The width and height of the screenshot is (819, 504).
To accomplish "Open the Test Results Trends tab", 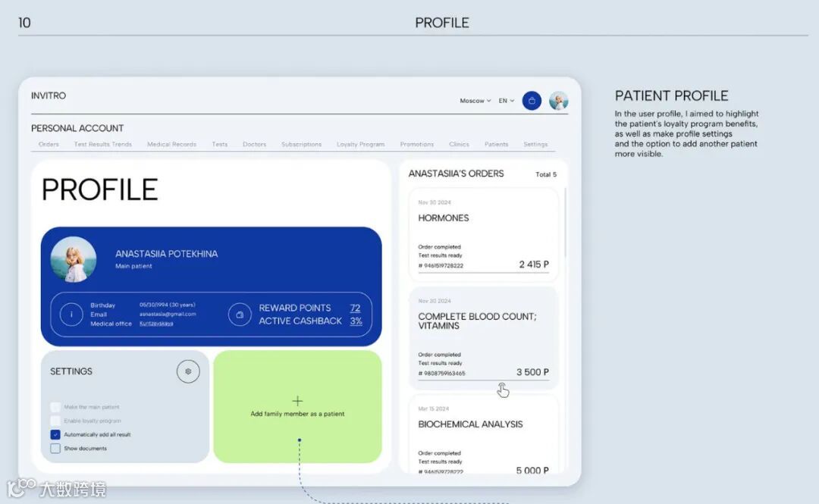I will point(103,144).
